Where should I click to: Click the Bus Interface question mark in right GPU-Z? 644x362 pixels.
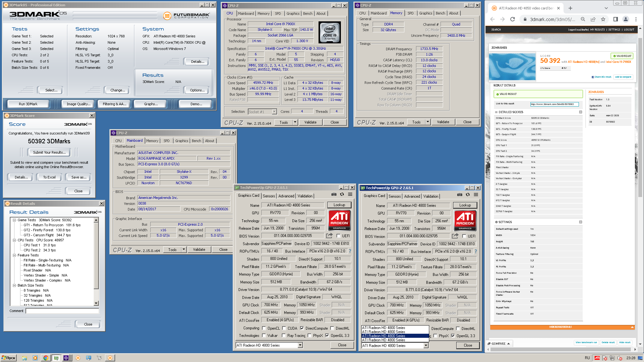476,251
